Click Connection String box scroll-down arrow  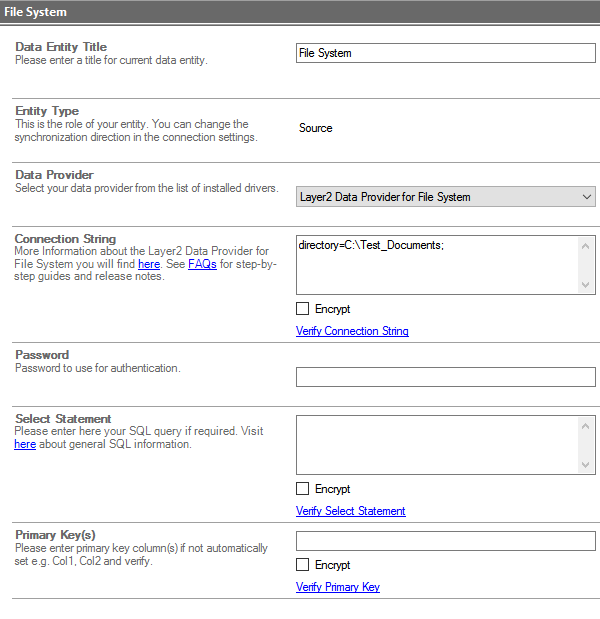(x=587, y=285)
